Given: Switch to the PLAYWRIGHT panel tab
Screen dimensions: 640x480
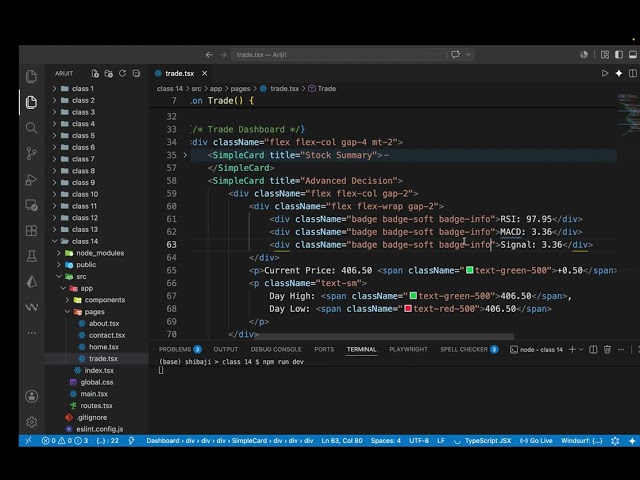Looking at the screenshot, I should click(408, 349).
